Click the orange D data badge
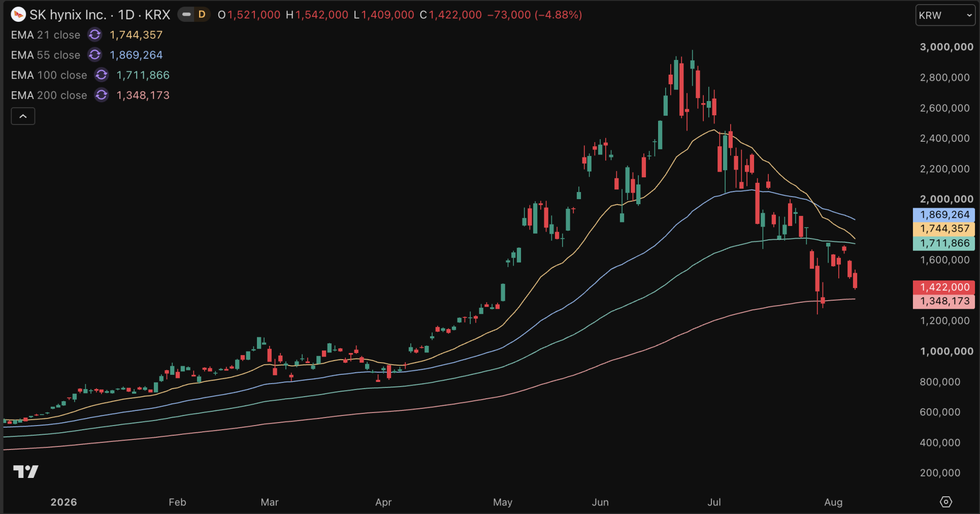Viewport: 980px width, 514px height. tap(202, 15)
